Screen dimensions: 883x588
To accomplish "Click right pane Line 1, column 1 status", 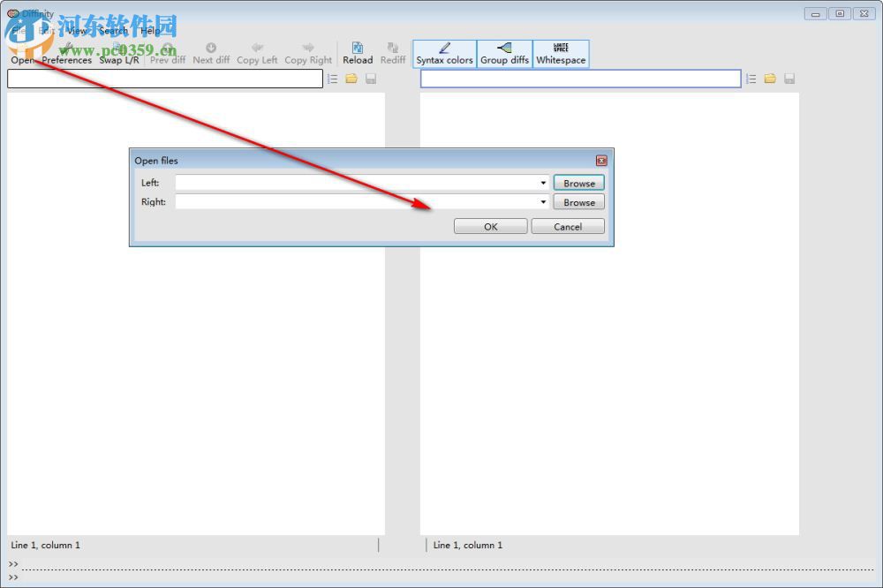I will click(467, 546).
